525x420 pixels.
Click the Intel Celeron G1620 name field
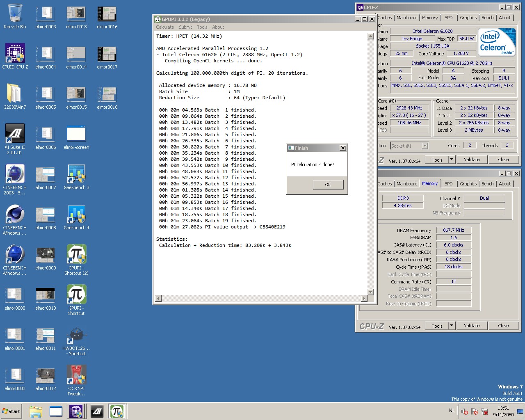[x=433, y=31]
